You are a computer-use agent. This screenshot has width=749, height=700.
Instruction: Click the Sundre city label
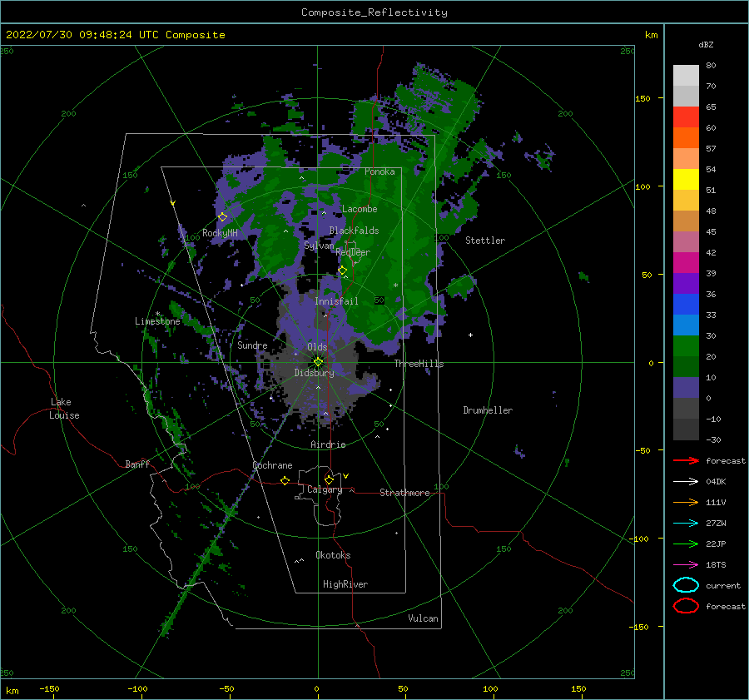[252, 345]
